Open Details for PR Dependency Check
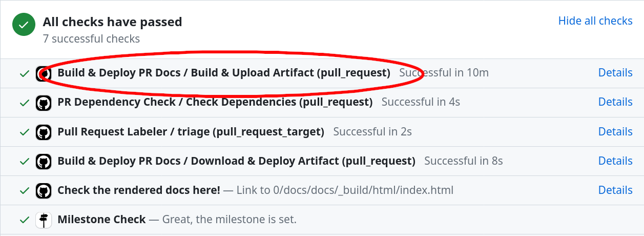 (615, 102)
